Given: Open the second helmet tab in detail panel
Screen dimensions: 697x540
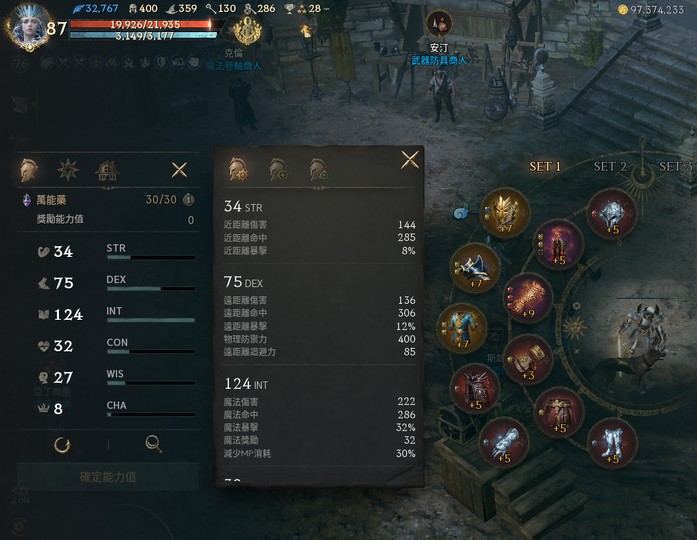Looking at the screenshot, I should click(x=278, y=170).
